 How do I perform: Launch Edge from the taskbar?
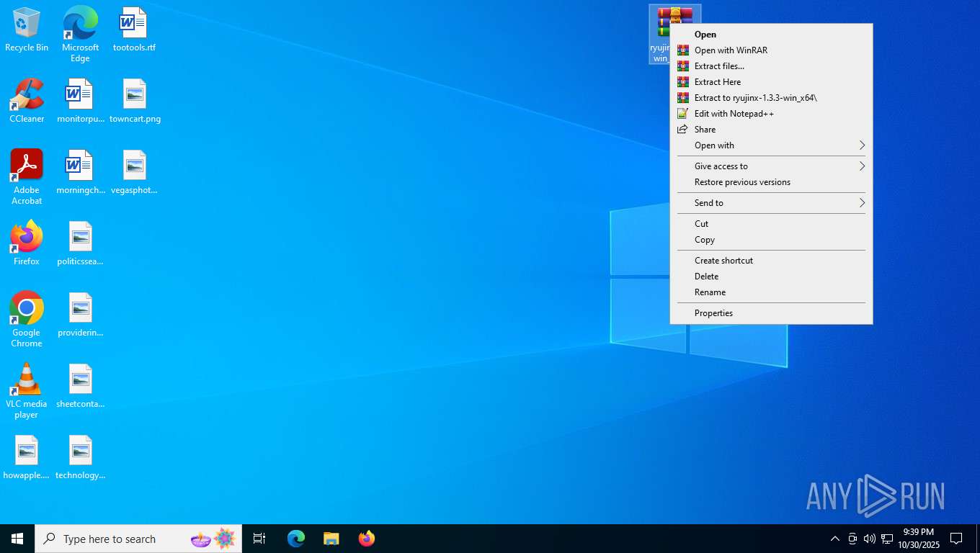coord(296,539)
